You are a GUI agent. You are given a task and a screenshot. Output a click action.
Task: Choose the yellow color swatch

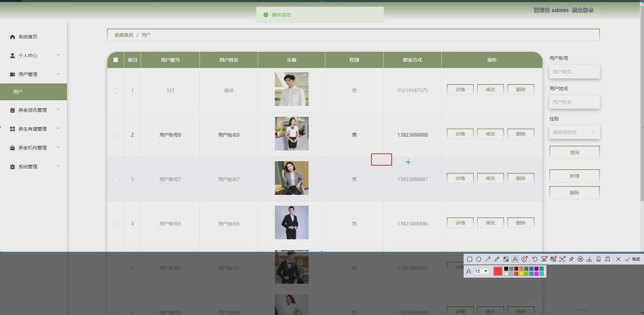point(521,274)
